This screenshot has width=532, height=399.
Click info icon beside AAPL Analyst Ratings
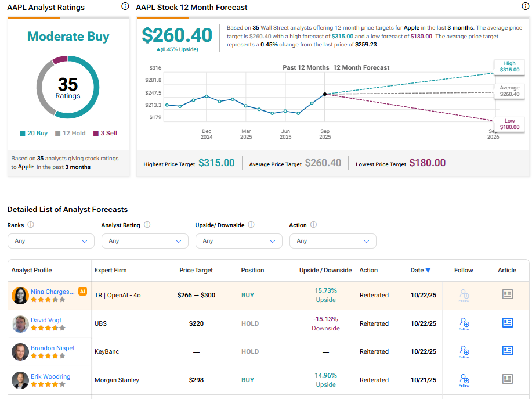click(125, 6)
